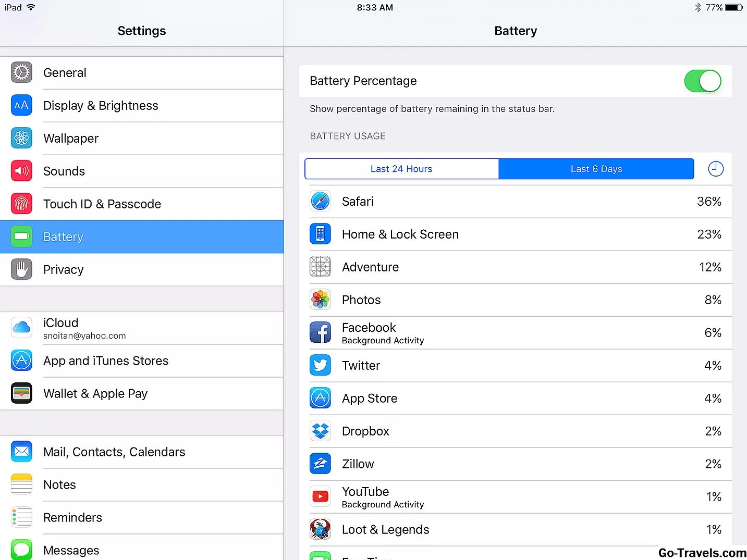Switch to the Last 24 Hours tab
747x560 pixels.
click(x=401, y=169)
